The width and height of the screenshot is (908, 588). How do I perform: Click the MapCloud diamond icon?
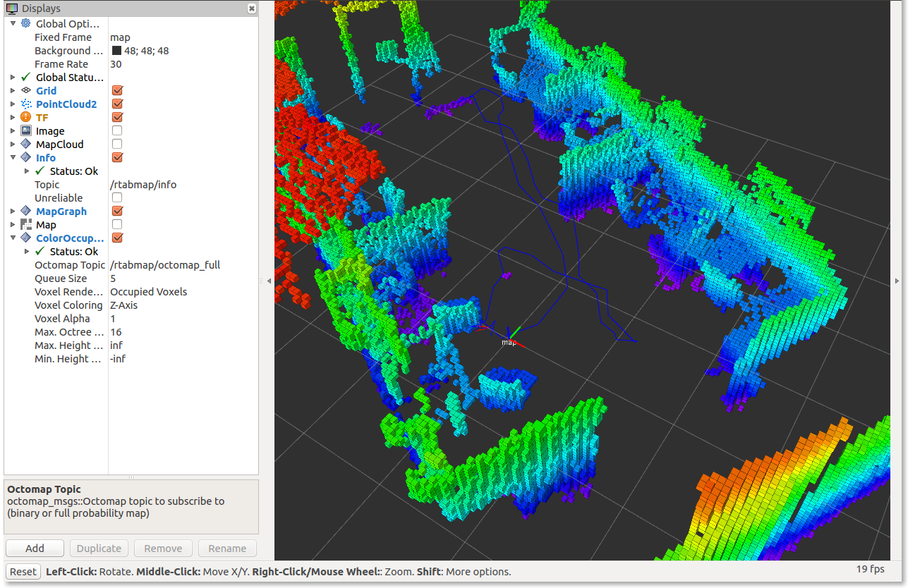pyautogui.click(x=26, y=145)
